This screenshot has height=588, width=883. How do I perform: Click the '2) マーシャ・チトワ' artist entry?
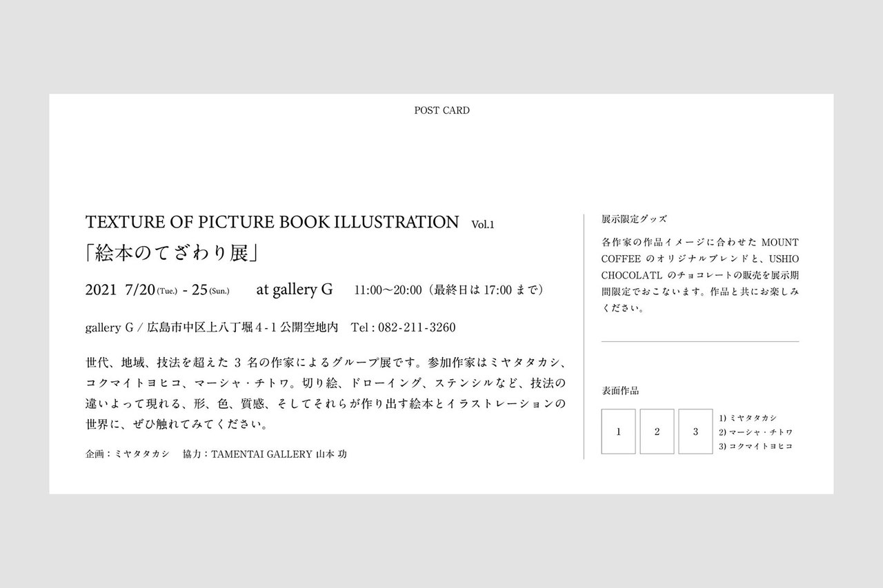click(x=755, y=432)
